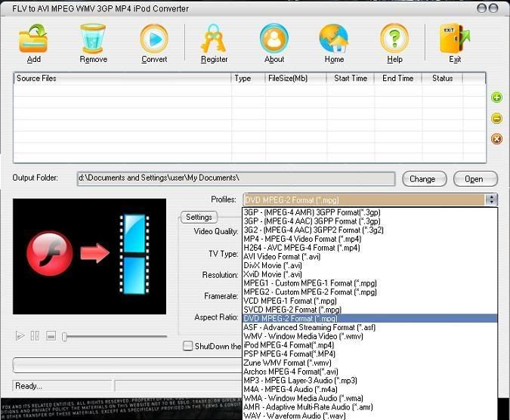Select ASF - Advanced Streaming Format profile
510x420 pixels.
(x=369, y=327)
